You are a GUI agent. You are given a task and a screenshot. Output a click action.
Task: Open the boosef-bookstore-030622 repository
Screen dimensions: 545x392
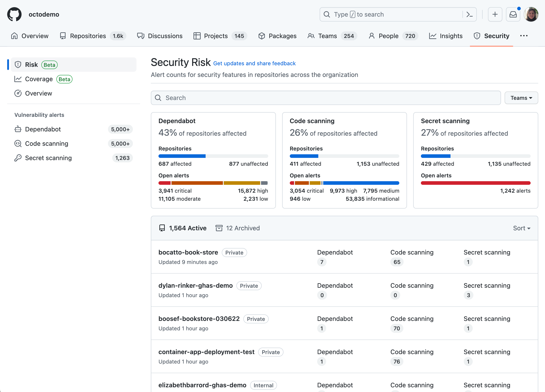(199, 318)
